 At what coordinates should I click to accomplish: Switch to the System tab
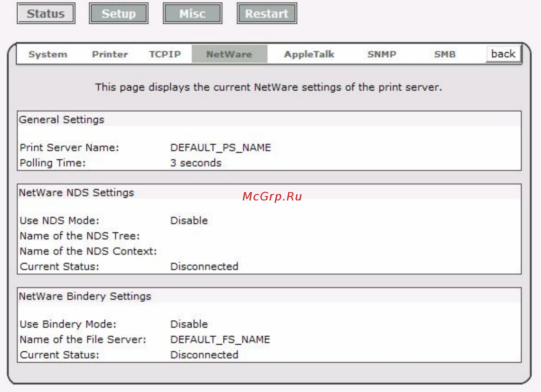click(48, 54)
